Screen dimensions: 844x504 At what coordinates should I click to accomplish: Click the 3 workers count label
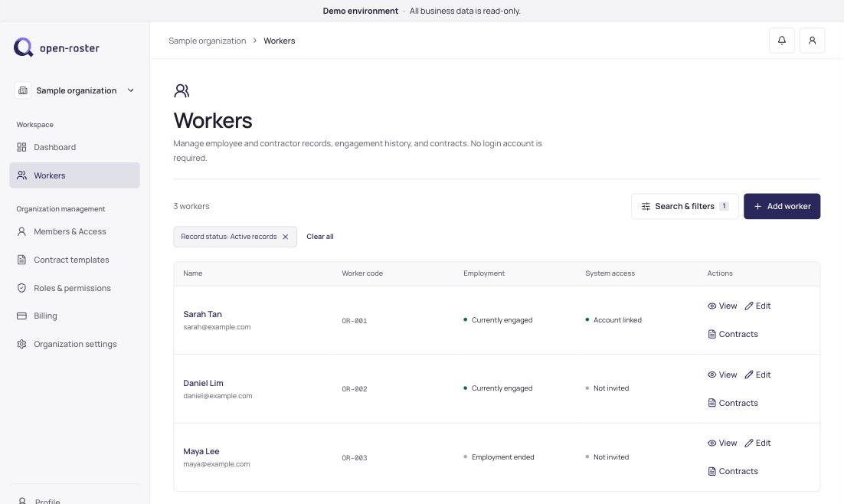coord(191,206)
